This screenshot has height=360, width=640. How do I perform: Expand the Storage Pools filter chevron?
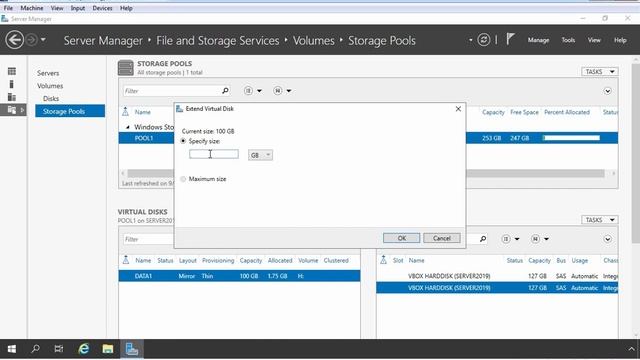coord(607,91)
